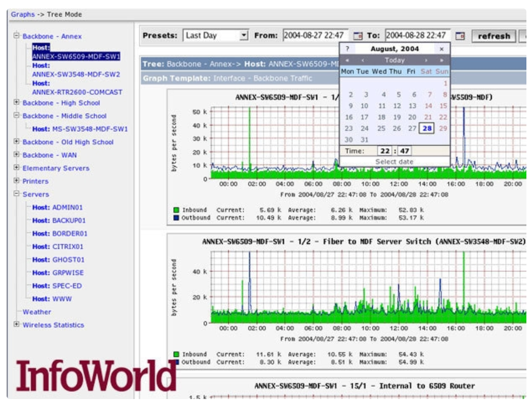Open the Elementary Servers link

coord(56,168)
